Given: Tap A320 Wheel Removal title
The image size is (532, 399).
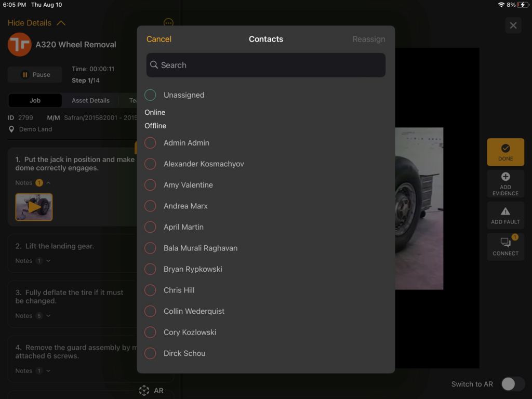Looking at the screenshot, I should (76, 45).
